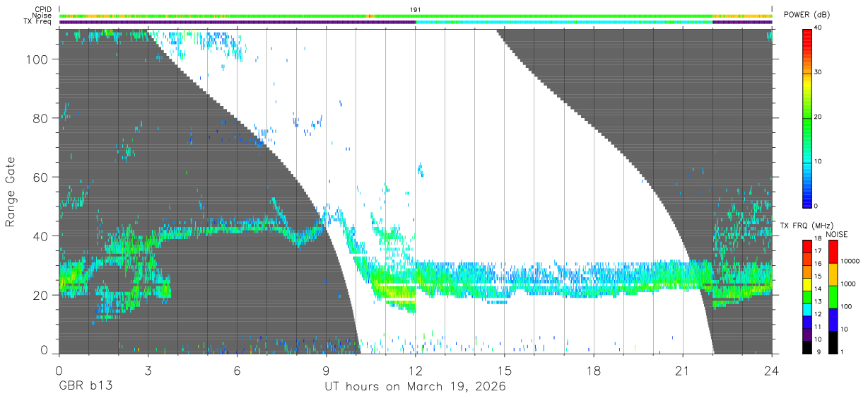Click the x-axis tick label '24'

(x=772, y=370)
